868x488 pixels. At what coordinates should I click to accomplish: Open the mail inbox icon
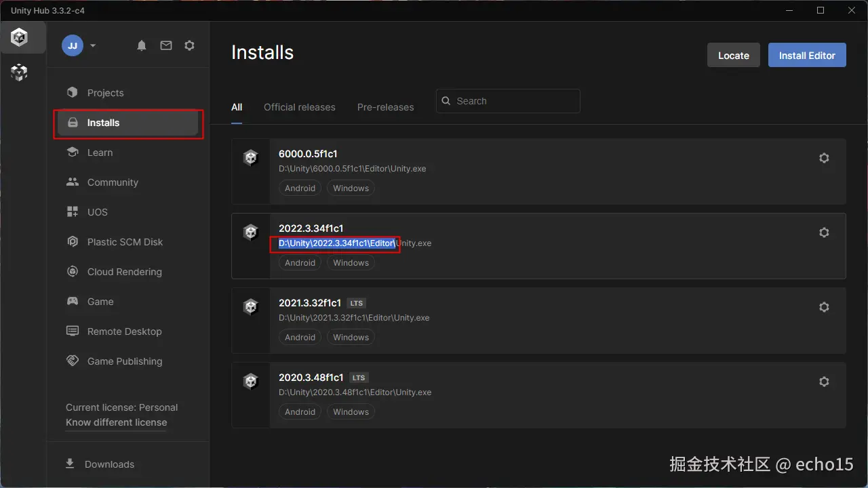166,45
